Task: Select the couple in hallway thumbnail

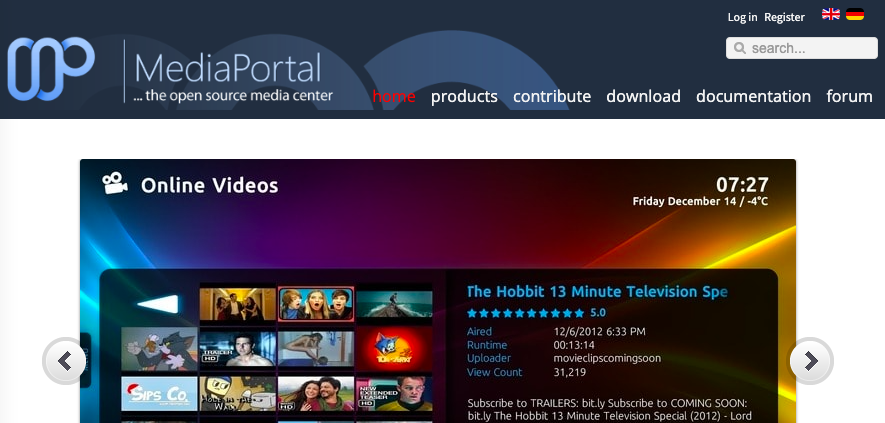Action: pyautogui.click(x=238, y=304)
